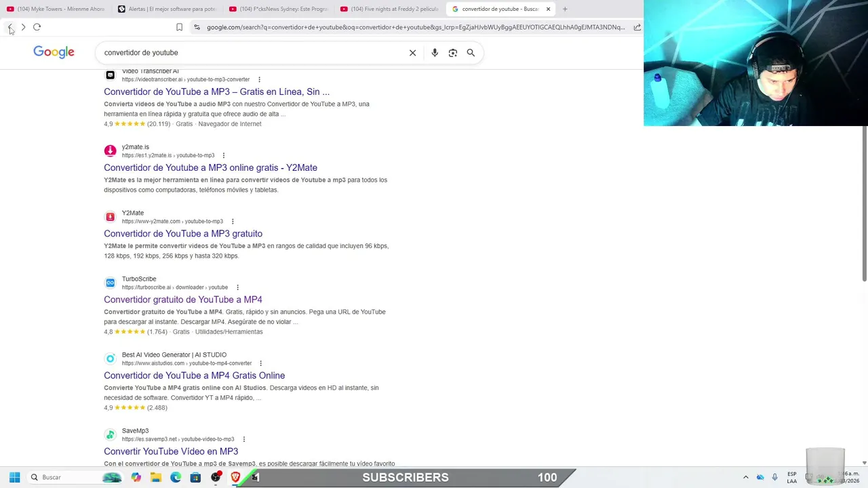Click the y2mate.is site name text
This screenshot has width=868, height=488.
(136, 147)
